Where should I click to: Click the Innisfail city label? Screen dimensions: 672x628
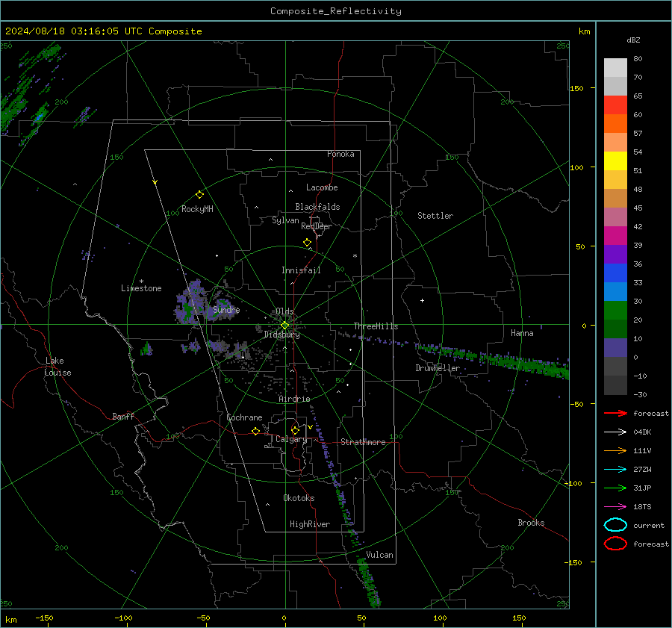tap(301, 270)
